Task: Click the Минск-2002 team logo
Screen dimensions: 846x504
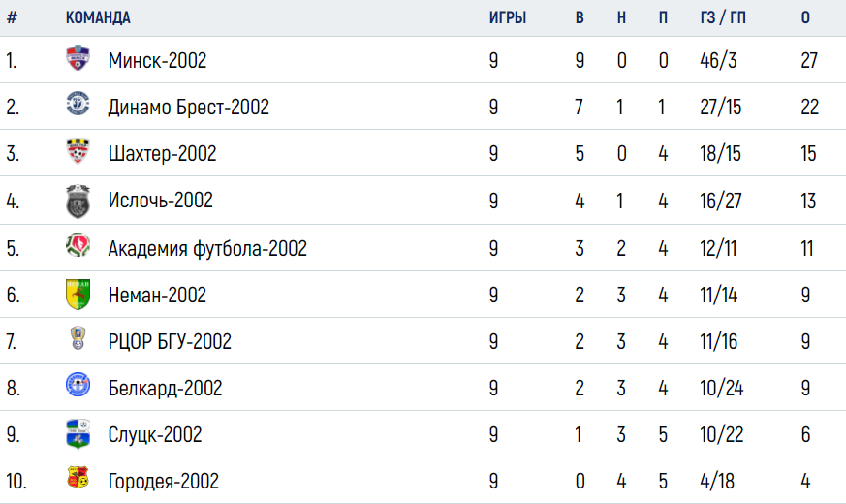Action: [x=78, y=58]
